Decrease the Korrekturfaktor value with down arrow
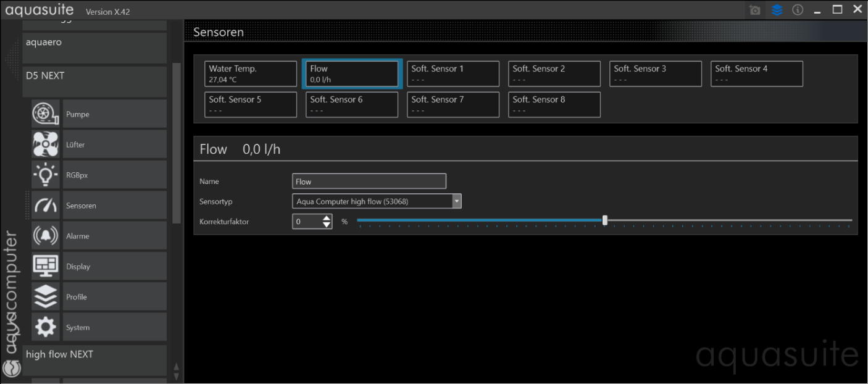The image size is (868, 384). (x=327, y=225)
